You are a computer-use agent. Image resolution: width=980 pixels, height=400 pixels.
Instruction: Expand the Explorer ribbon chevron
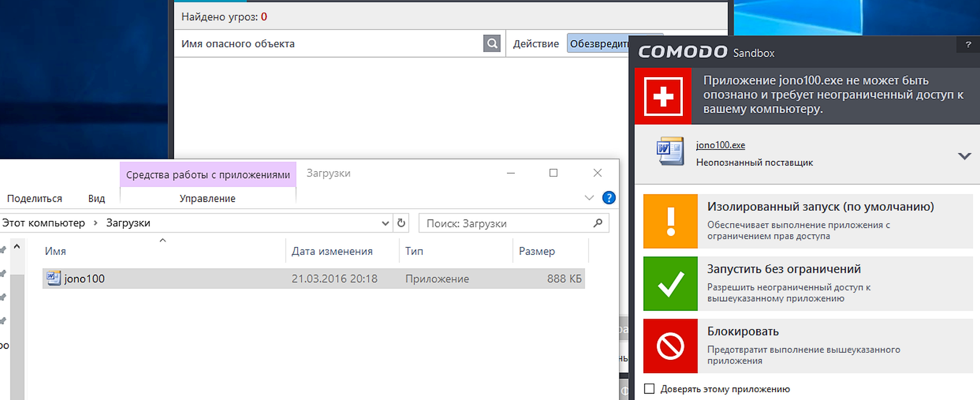[x=589, y=198]
